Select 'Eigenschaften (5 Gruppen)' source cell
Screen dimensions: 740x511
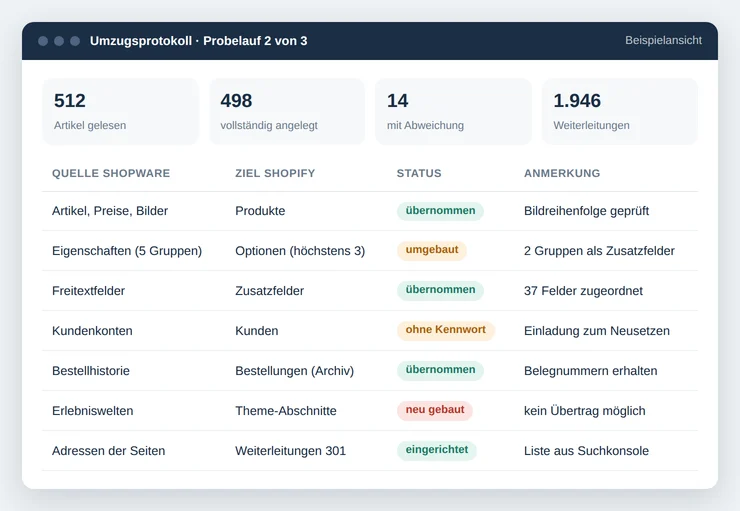(127, 251)
